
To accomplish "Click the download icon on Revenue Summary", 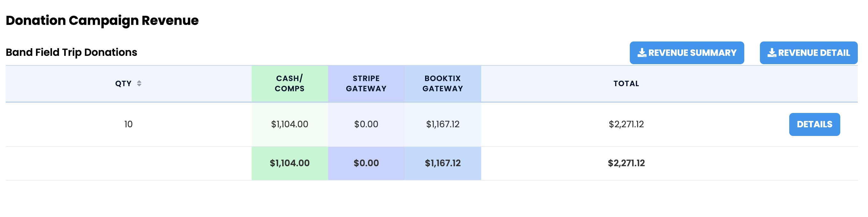I will 642,53.
